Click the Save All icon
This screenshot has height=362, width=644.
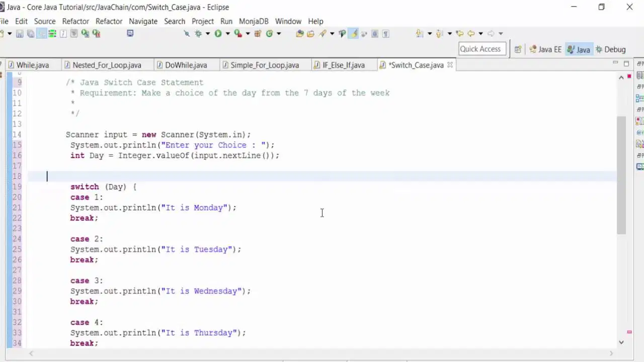[x=31, y=34]
